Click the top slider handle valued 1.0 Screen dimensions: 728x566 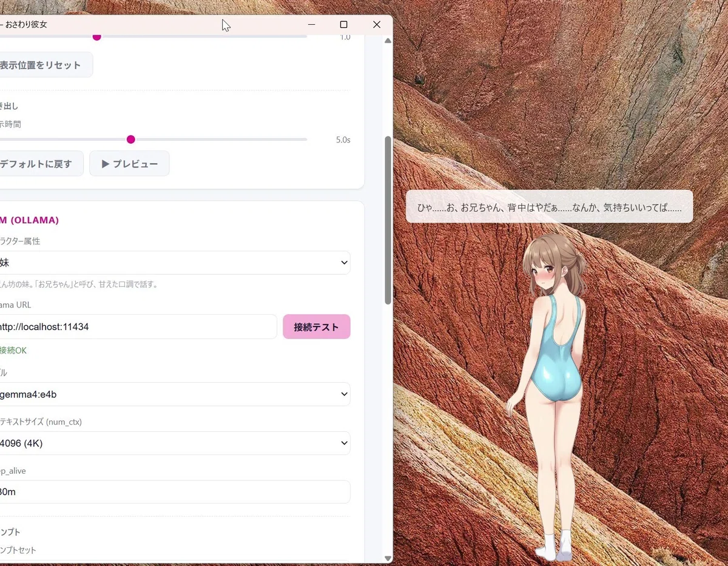[x=96, y=37]
